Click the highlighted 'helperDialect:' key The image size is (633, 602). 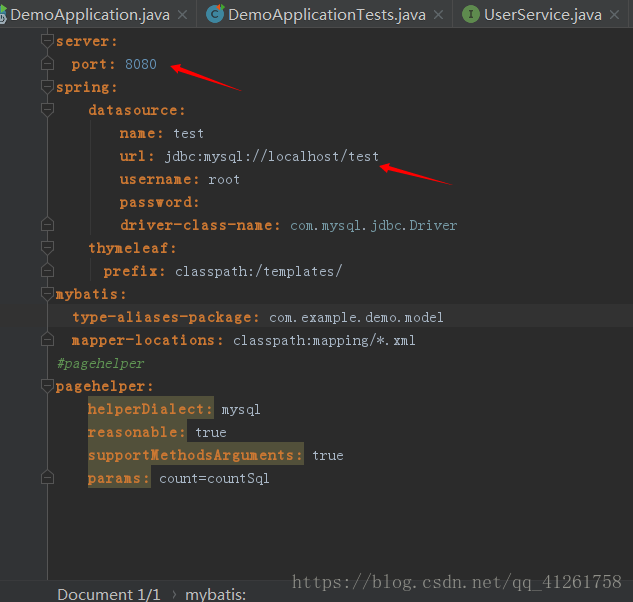[151, 409]
